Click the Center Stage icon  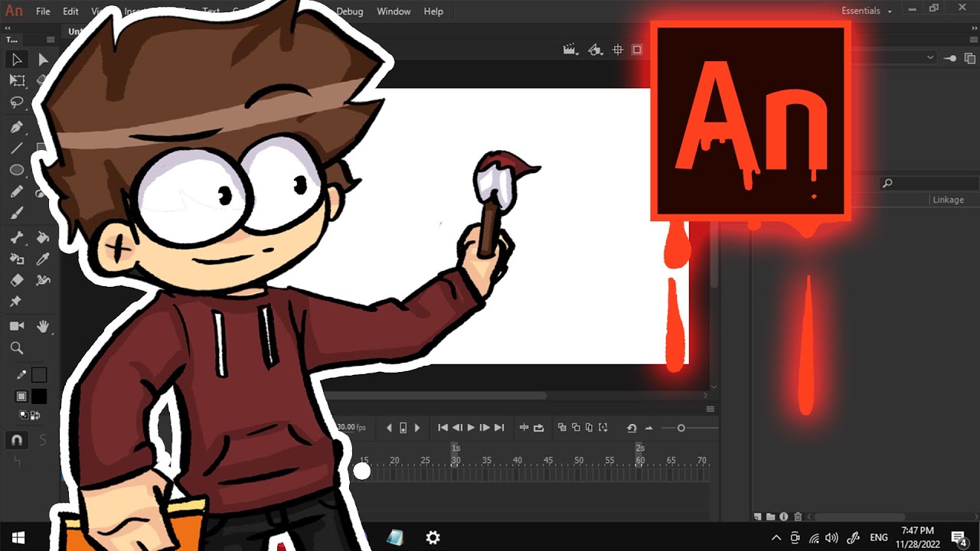(618, 50)
